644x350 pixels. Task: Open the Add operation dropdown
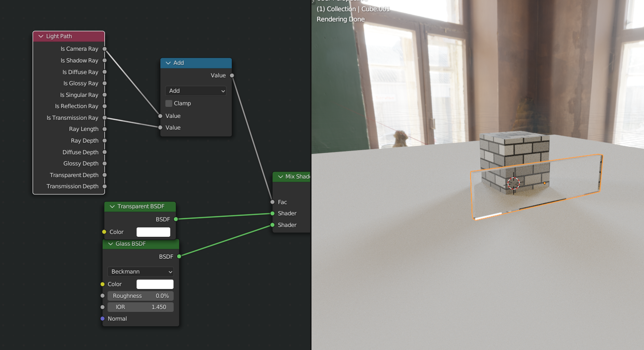click(196, 91)
